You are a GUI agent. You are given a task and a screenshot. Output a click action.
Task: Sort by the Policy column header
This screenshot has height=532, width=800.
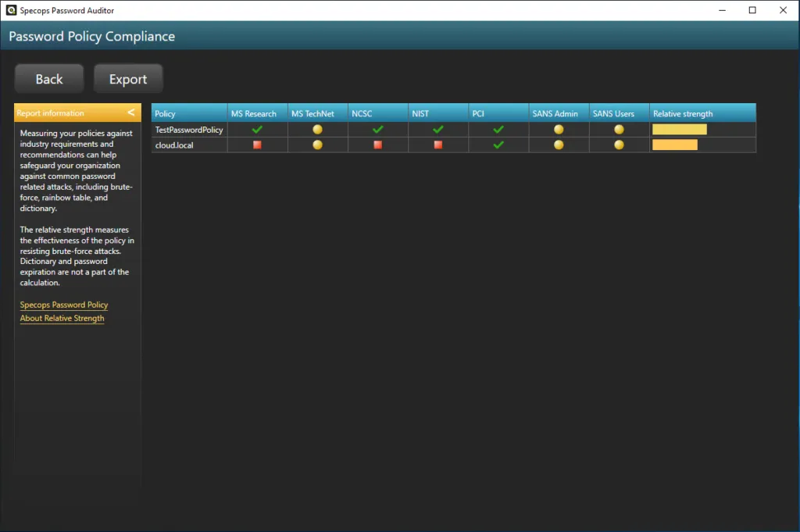click(x=189, y=113)
